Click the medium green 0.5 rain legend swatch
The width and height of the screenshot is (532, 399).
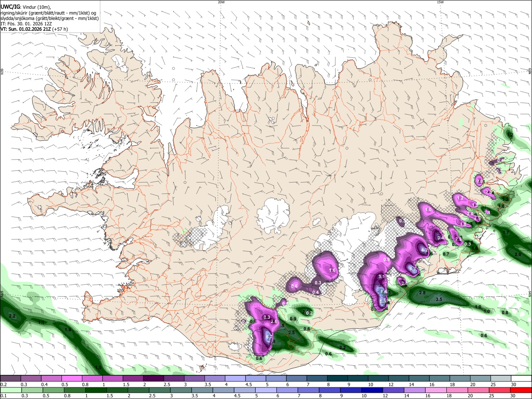point(54,390)
